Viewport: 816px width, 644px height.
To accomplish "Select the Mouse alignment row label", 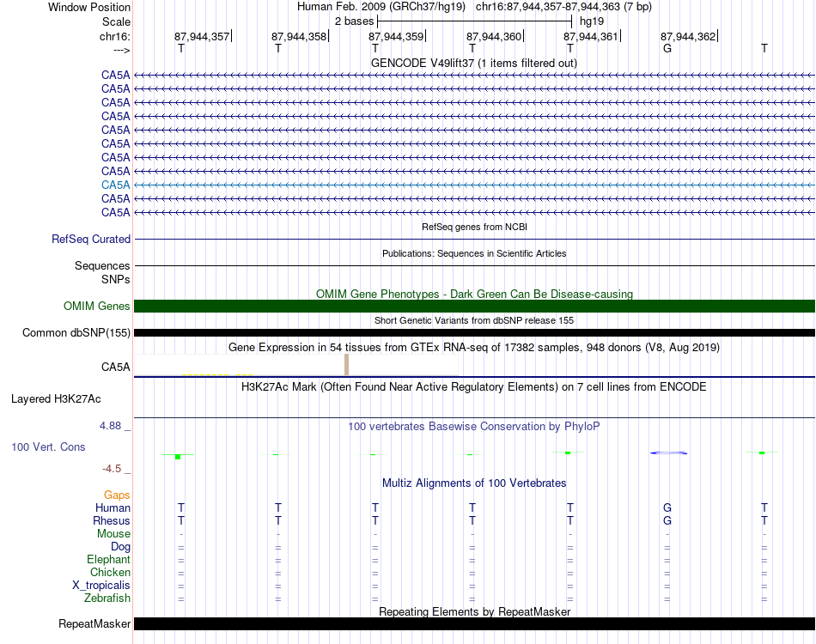I will pyautogui.click(x=113, y=534).
